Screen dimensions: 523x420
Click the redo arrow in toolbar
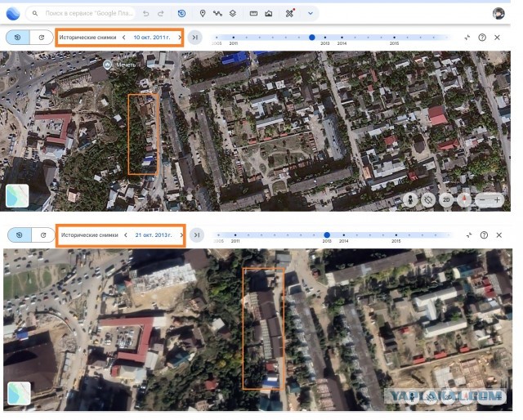161,14
